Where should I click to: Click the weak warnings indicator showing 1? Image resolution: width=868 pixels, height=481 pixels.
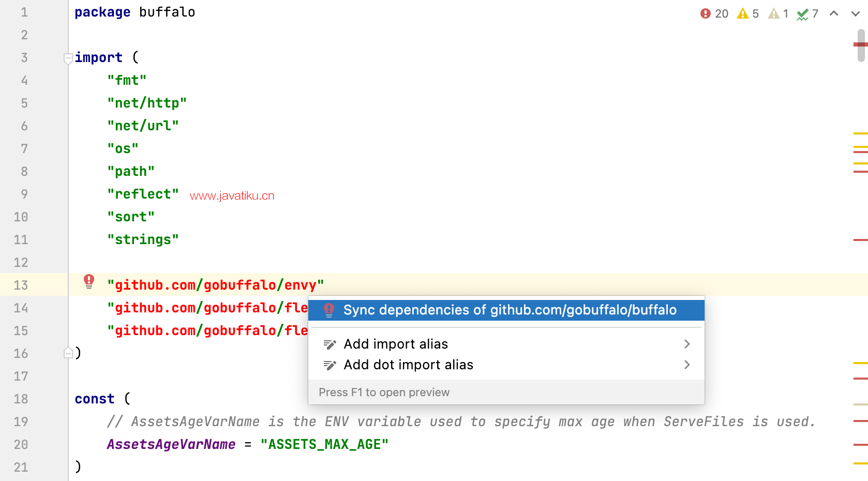[x=778, y=13]
